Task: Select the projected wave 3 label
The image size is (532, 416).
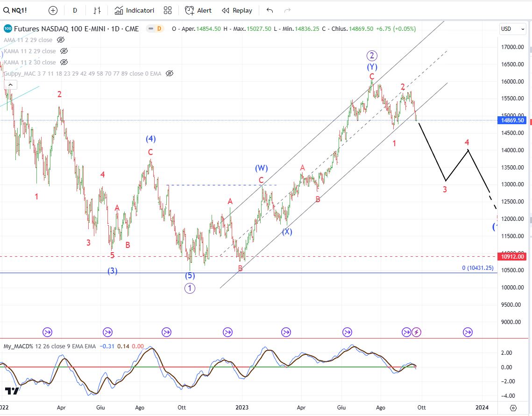Action: [x=445, y=190]
